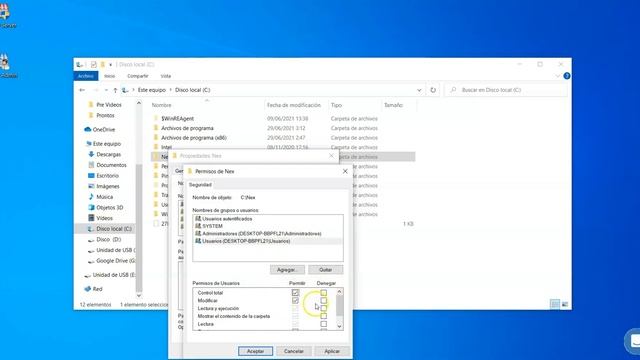Select Disco (D:) in navigation pane

click(x=108, y=240)
